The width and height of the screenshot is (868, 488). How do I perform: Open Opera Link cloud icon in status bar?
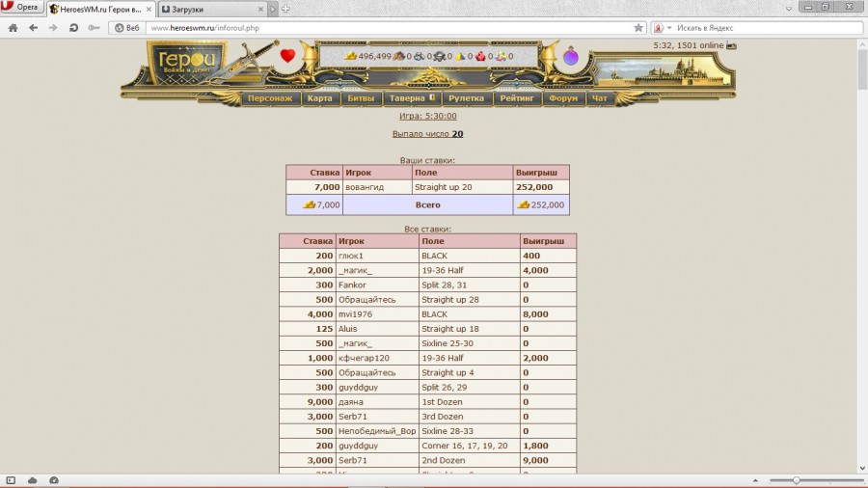pyautogui.click(x=32, y=480)
